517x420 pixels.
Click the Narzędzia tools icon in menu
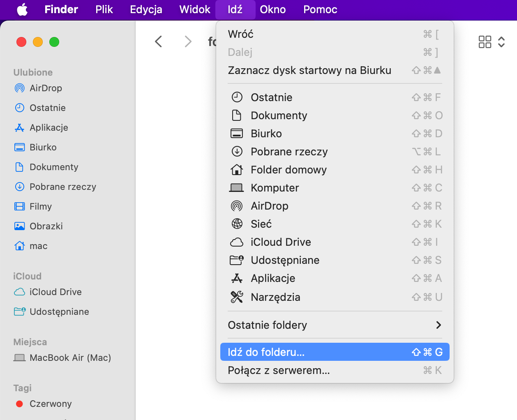click(x=237, y=297)
